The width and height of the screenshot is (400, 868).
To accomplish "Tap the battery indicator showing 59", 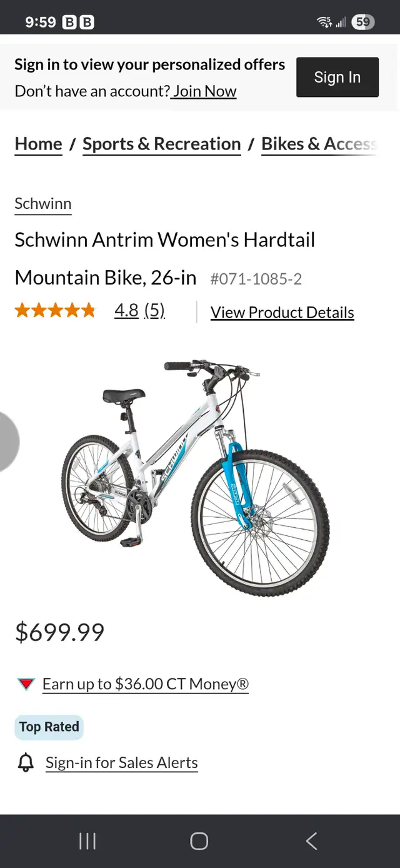I will pos(362,23).
